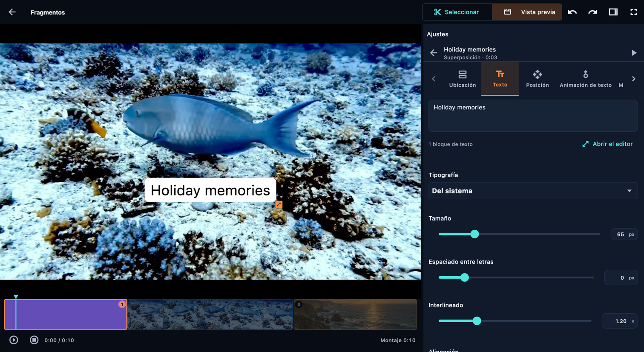Click the Holiday memories text field
The image size is (644, 352).
coord(533,116)
